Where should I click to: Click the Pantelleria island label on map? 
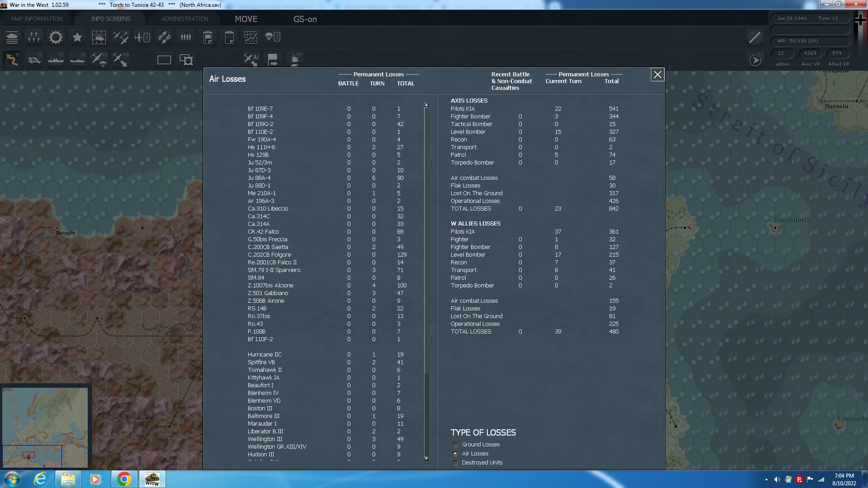(792, 220)
